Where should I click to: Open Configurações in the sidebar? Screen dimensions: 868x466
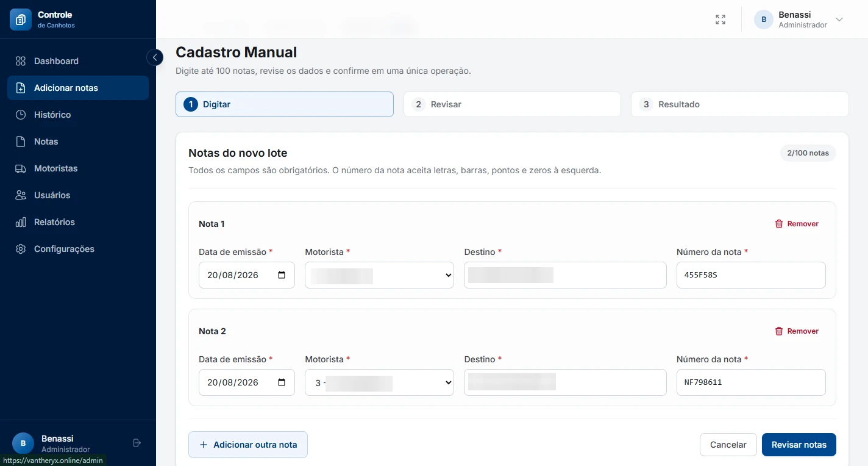click(x=78, y=249)
